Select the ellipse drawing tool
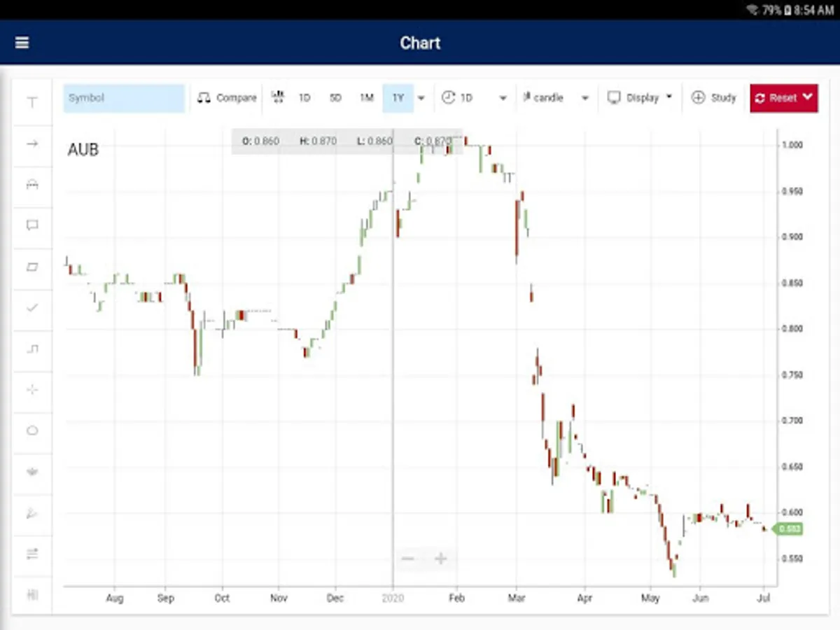The width and height of the screenshot is (840, 630). point(32,430)
